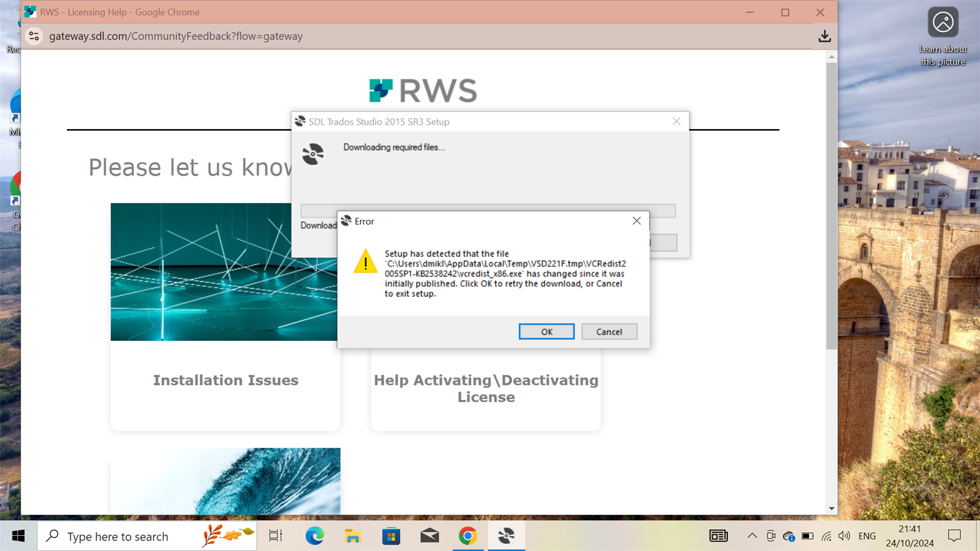The width and height of the screenshot is (980, 551).
Task: Click the Chrome window title bar favicon
Action: 30,12
